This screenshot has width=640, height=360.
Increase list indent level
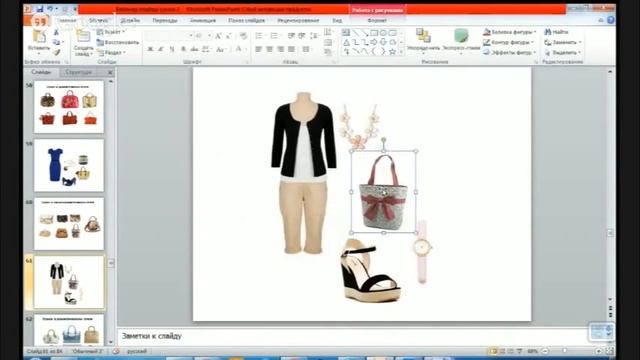(x=302, y=36)
